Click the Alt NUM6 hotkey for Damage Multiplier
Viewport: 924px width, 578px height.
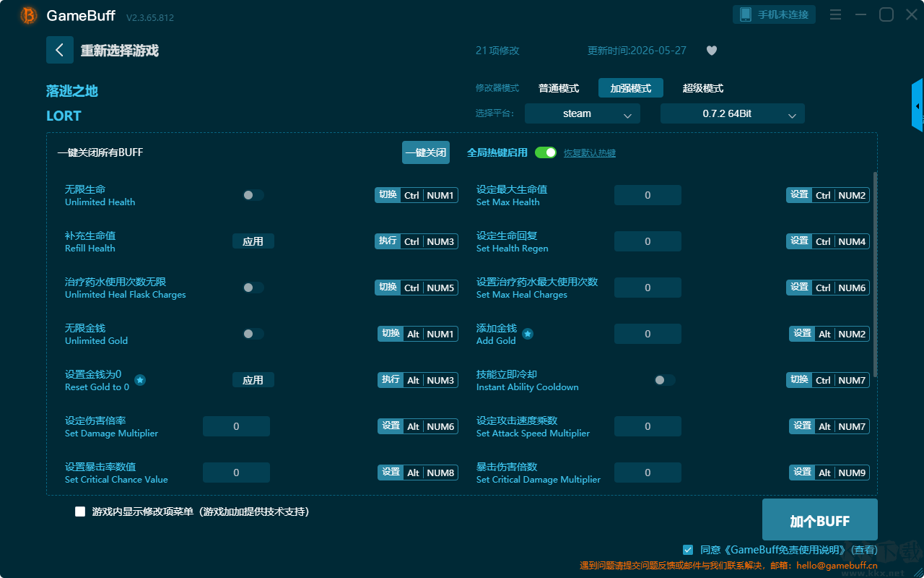[418, 426]
